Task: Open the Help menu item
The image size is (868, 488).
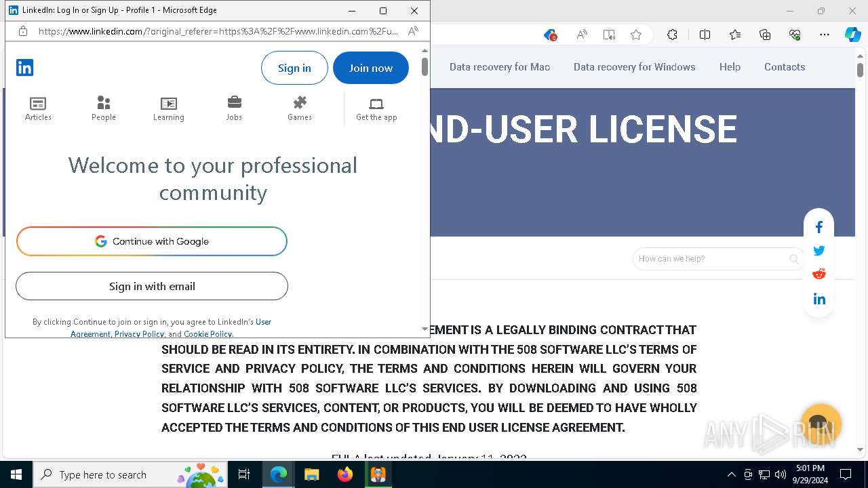Action: (730, 67)
